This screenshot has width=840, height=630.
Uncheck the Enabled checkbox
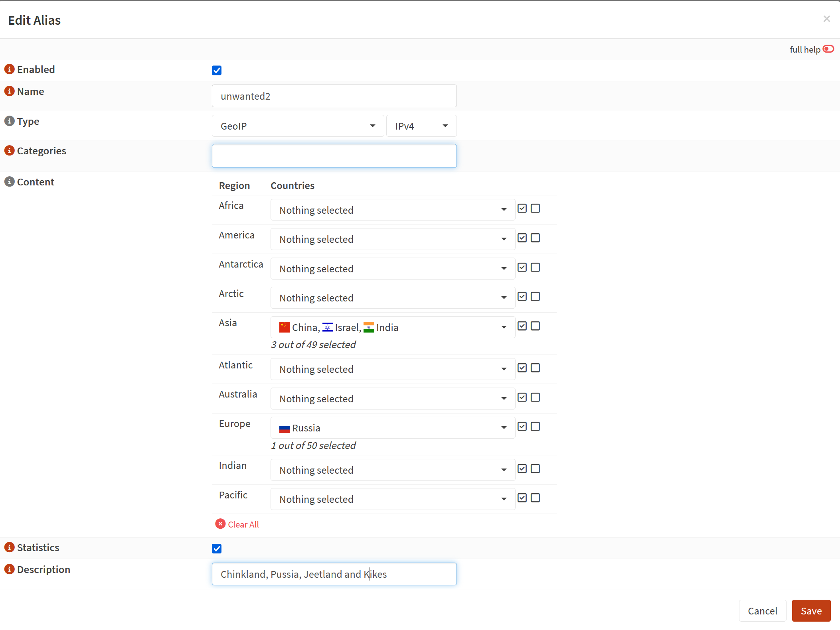(217, 71)
